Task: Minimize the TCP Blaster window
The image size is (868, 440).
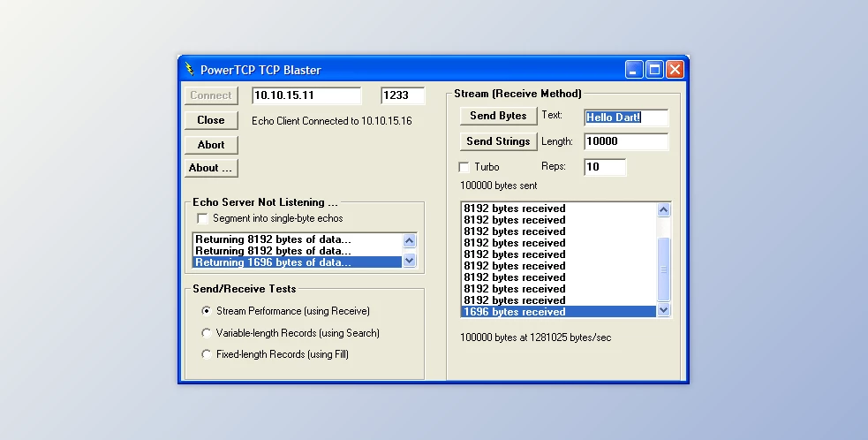Action: click(634, 70)
